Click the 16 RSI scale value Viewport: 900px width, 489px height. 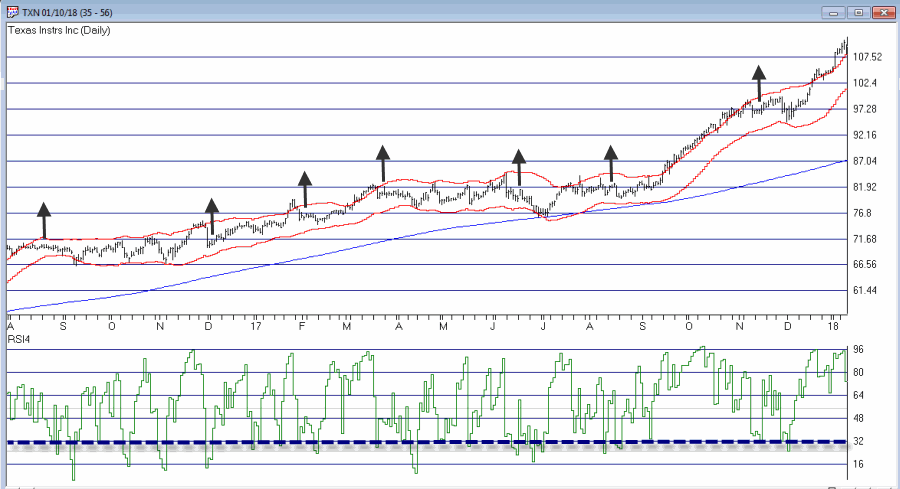point(858,464)
